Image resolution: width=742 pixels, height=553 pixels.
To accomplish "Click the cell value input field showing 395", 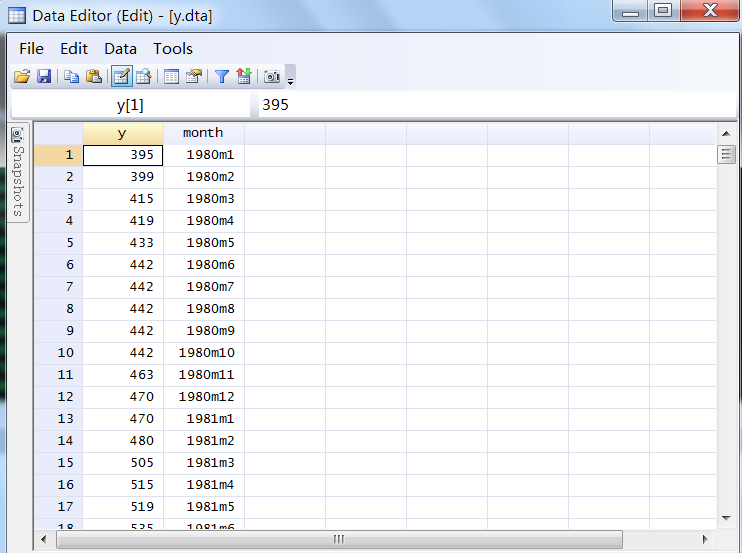I will pos(497,105).
